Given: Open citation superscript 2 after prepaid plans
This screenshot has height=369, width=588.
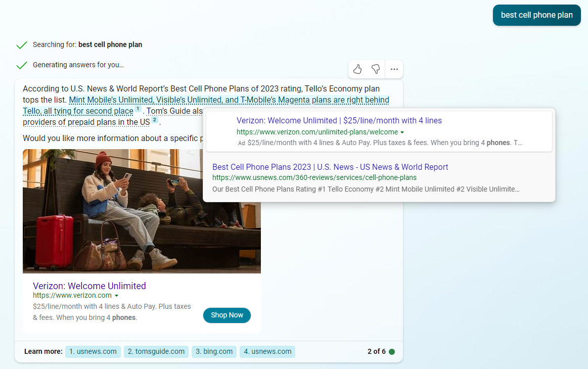Looking at the screenshot, I should [155, 120].
